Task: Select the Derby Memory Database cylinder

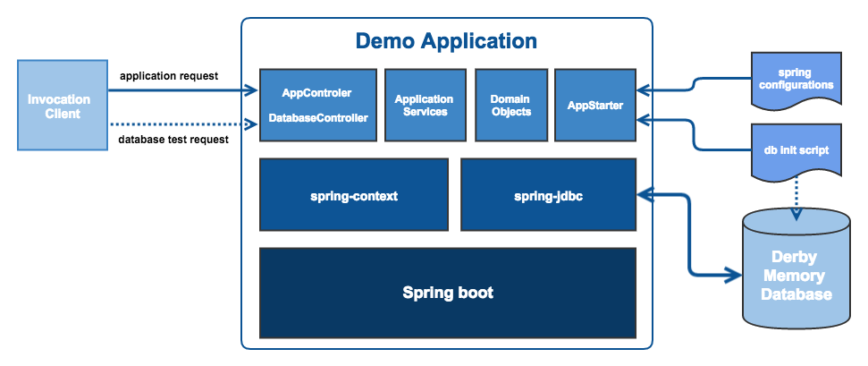Action: (796, 269)
